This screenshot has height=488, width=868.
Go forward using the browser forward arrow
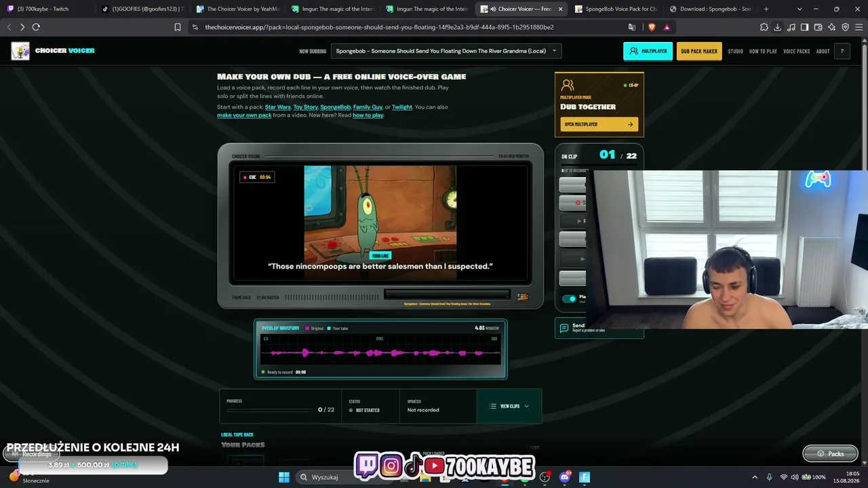(x=22, y=27)
